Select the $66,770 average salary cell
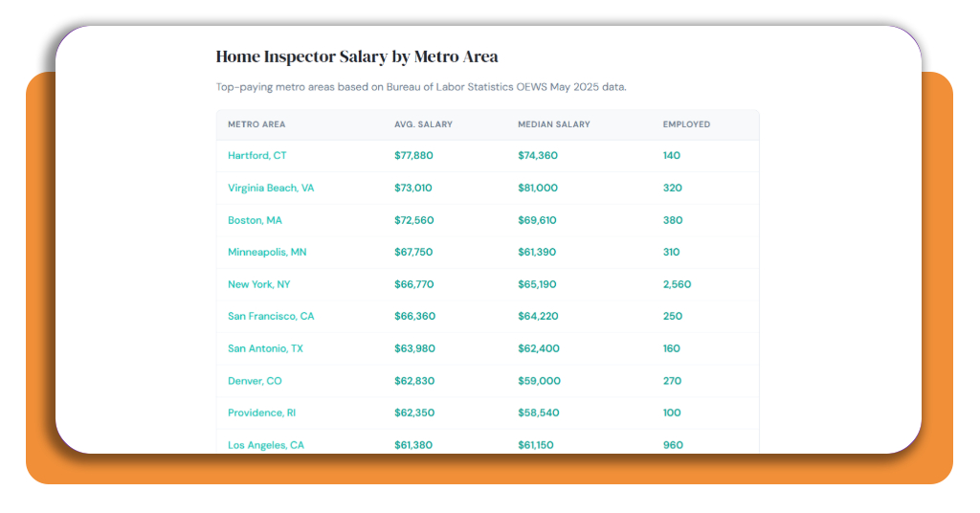Viewport: 980px width, 513px height. (x=413, y=284)
